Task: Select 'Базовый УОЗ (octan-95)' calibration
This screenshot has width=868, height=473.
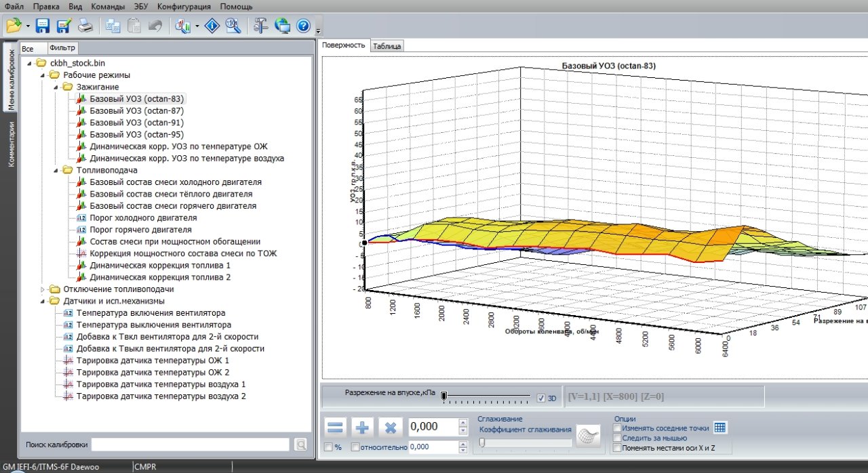Action: 136,134
